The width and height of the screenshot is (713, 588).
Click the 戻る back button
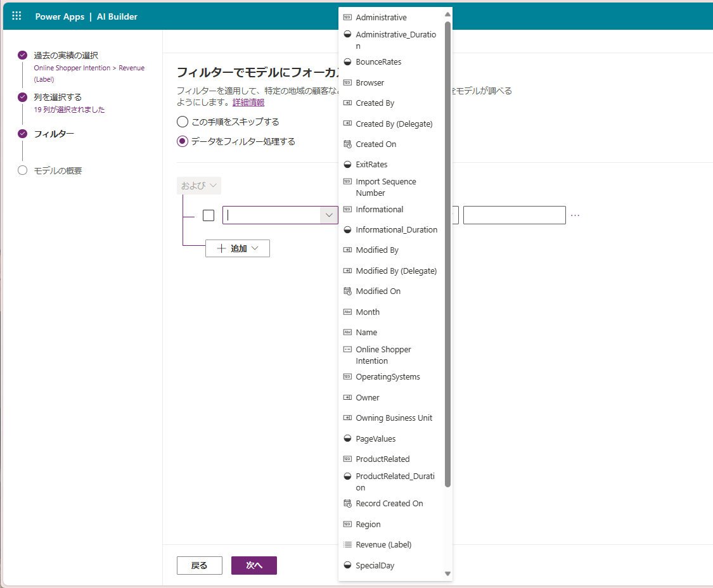pos(199,565)
